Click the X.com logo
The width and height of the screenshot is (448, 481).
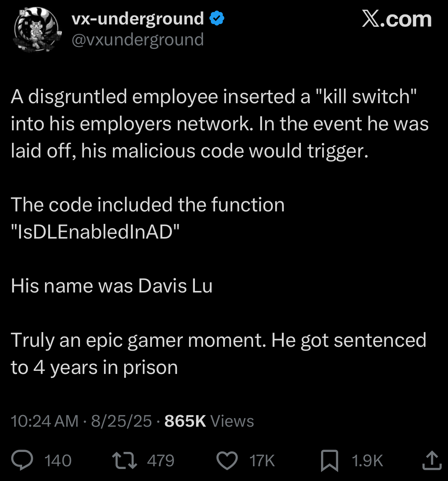point(397,19)
